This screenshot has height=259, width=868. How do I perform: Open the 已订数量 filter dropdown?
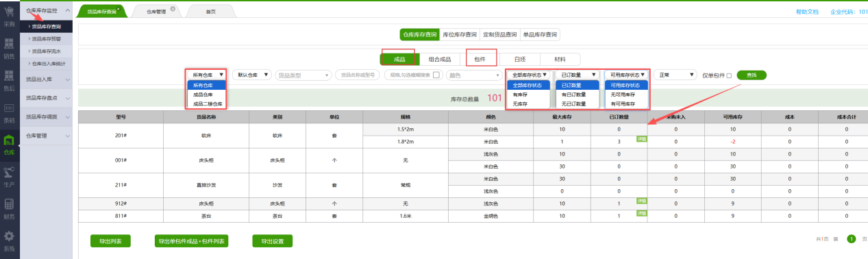coord(578,75)
